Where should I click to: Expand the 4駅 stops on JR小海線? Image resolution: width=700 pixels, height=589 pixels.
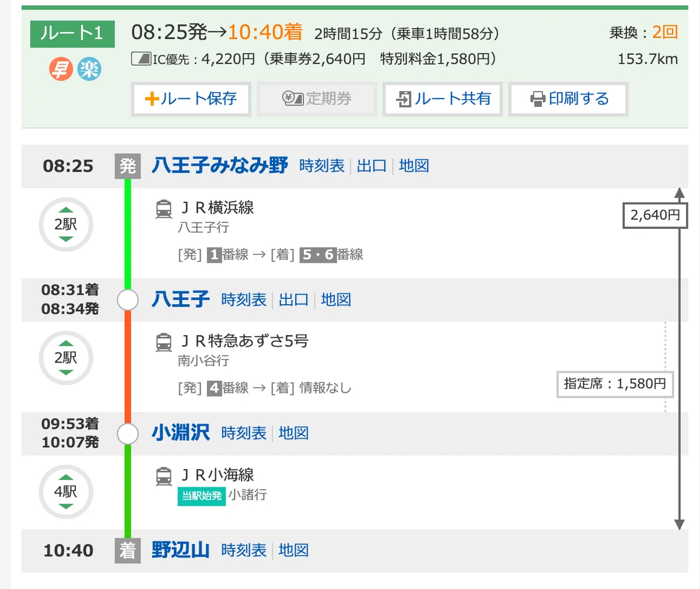click(x=66, y=492)
